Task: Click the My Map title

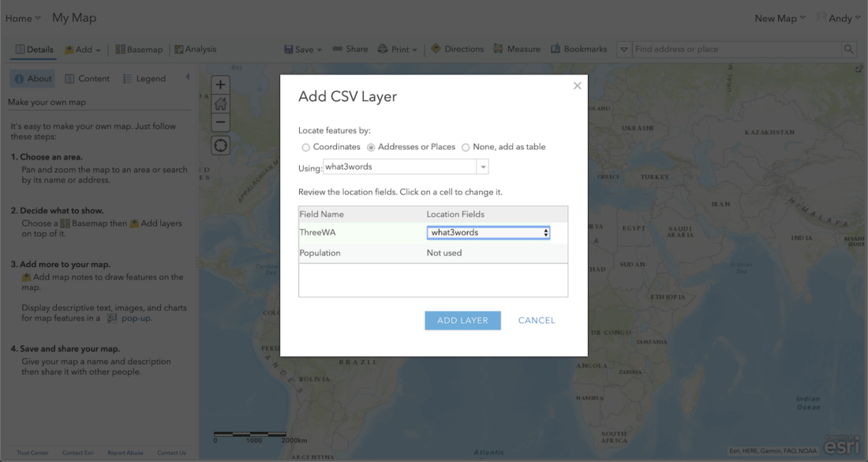Action: point(74,17)
